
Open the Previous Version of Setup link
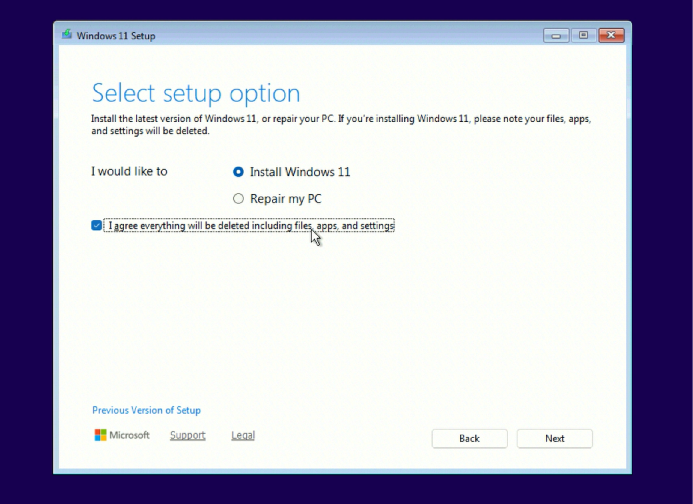(x=146, y=410)
